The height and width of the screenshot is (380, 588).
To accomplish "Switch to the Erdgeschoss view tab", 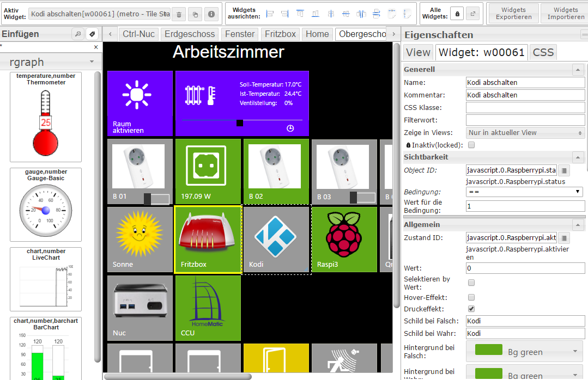I will pos(190,34).
